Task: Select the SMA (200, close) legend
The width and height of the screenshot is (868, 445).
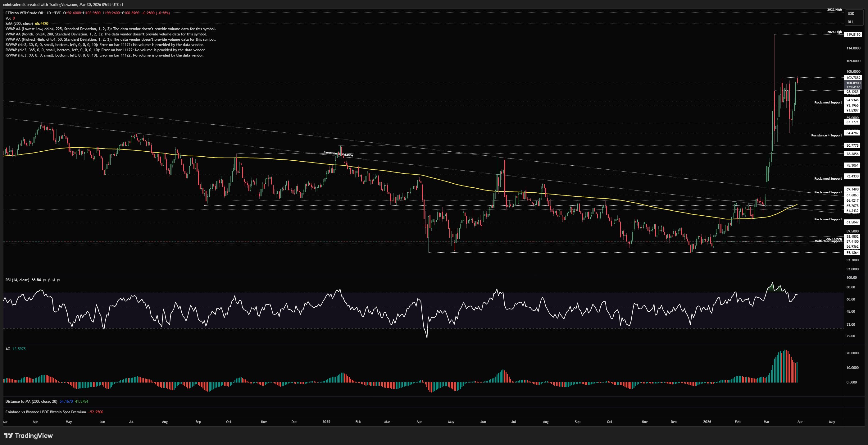Action: click(19, 24)
